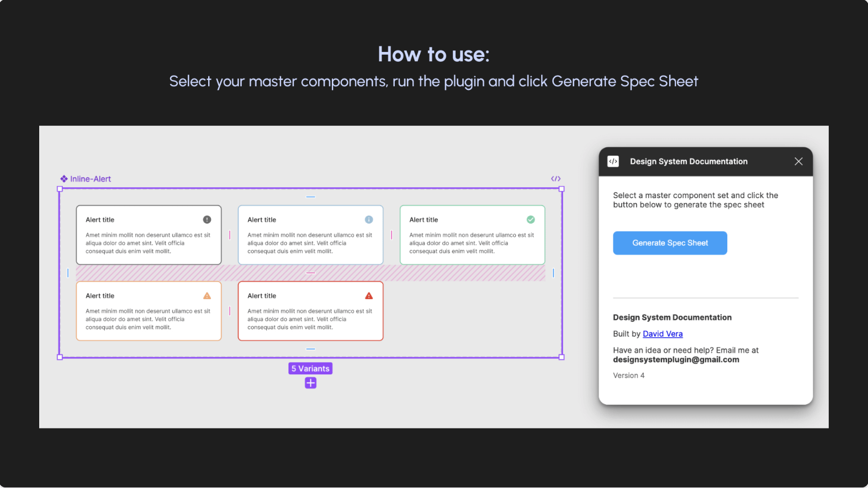The width and height of the screenshot is (868, 488).
Task: Click the green checkmark success icon
Action: tap(531, 220)
